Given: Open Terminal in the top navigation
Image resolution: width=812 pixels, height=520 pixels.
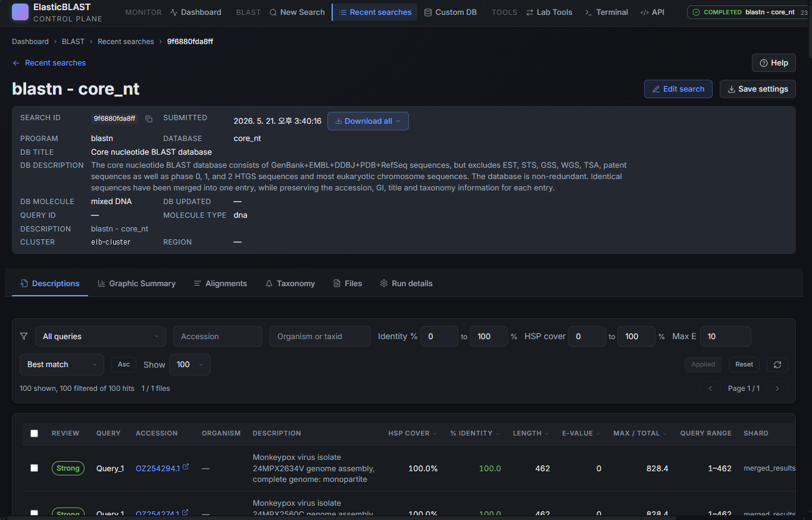Looking at the screenshot, I should pyautogui.click(x=606, y=12).
